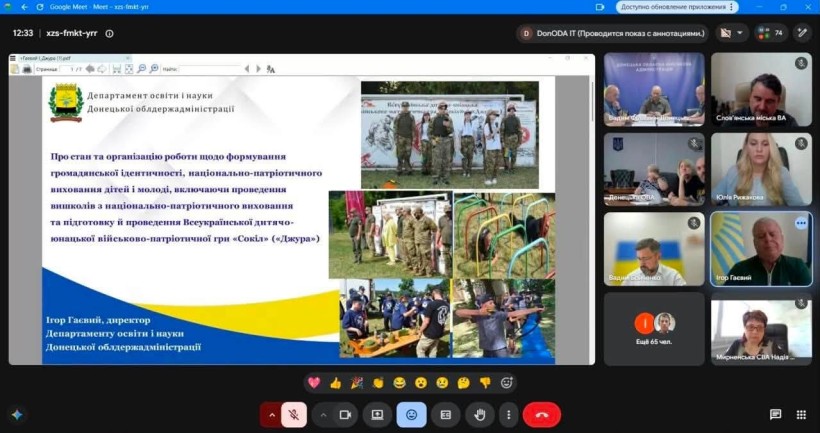Find previous match arrow in PDF viewer

(247, 69)
